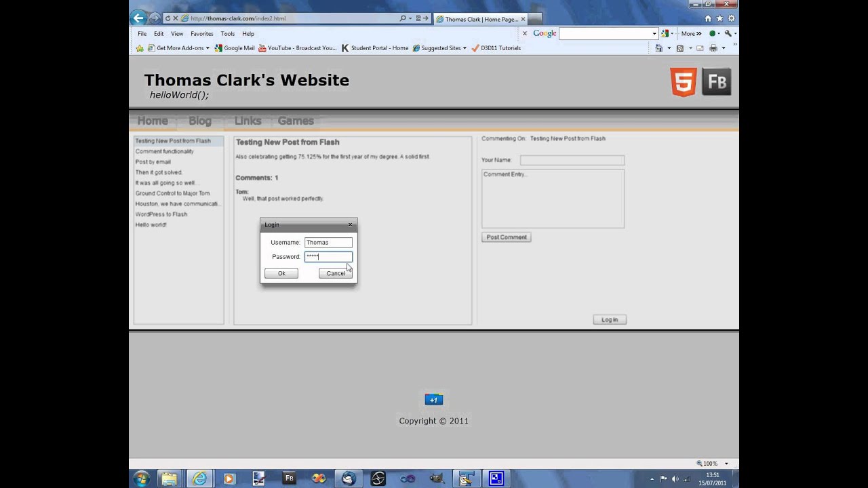868x488 pixels.
Task: Select the 'Comment functionality' post
Action: tap(165, 151)
